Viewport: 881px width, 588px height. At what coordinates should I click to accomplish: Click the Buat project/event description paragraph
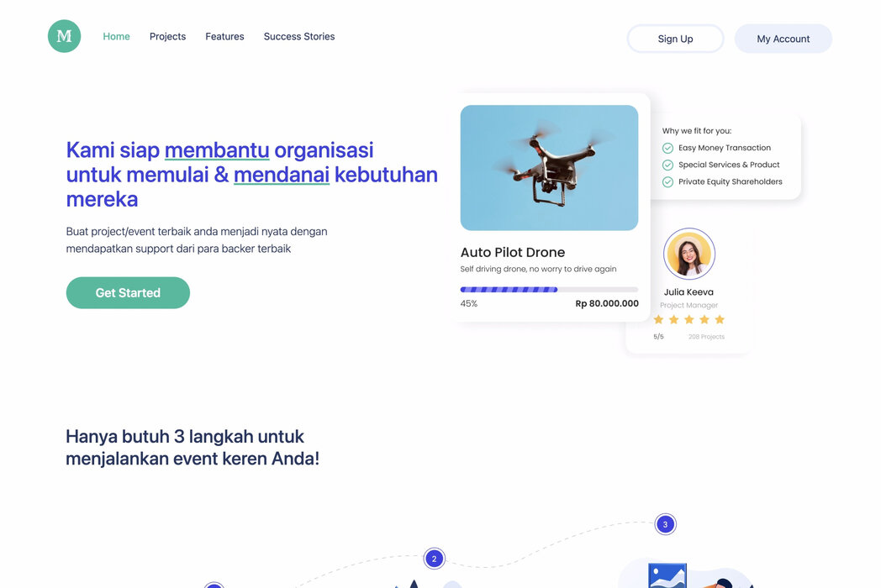pos(197,239)
